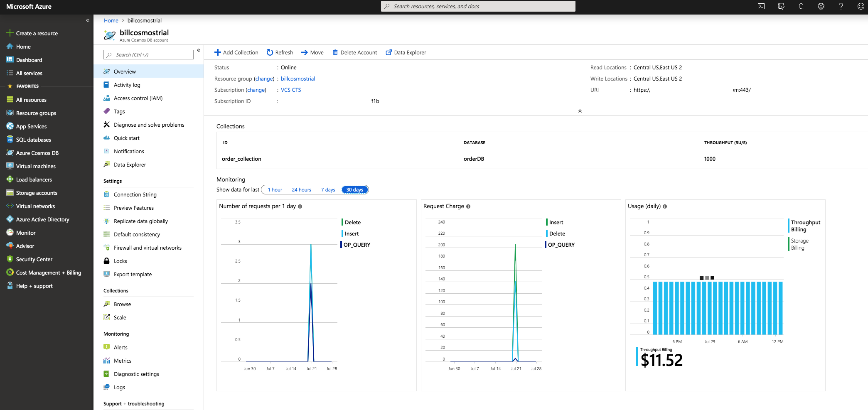Viewport: 868px width, 410px height.
Task: Open Data Explorer from toolbar
Action: pyautogui.click(x=406, y=52)
